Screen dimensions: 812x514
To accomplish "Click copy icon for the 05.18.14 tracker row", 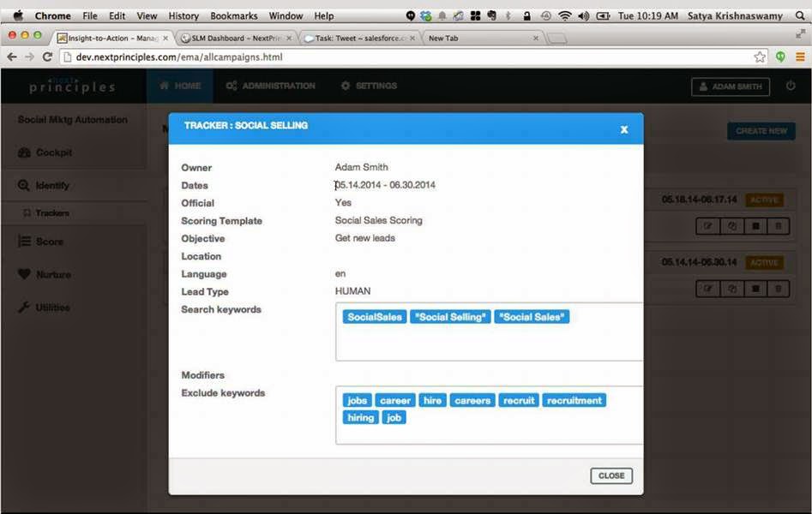I will [x=731, y=226].
